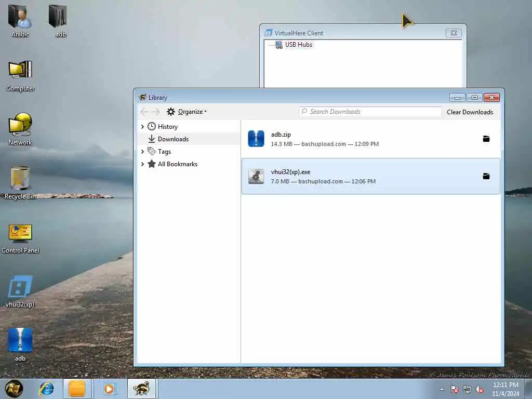Click the vhui32(xp).exe file icon in Downloads
The height and width of the screenshot is (399, 532).
[256, 177]
